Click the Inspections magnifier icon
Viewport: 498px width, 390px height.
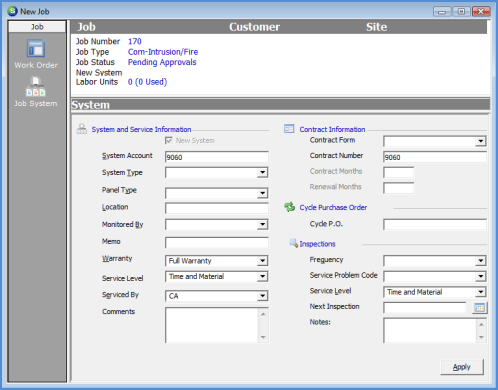(293, 243)
